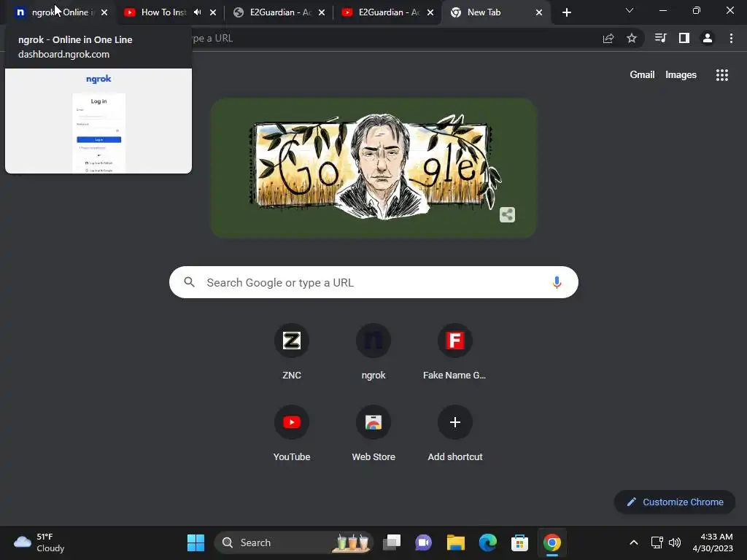Image resolution: width=747 pixels, height=560 pixels.
Task: Share the Google Doodle
Action: pyautogui.click(x=508, y=215)
